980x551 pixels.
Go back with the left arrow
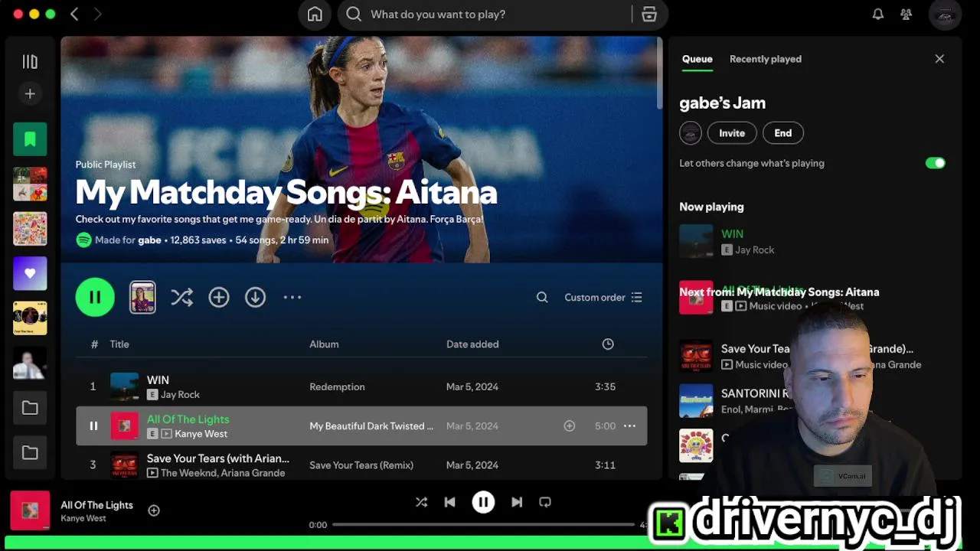click(74, 15)
